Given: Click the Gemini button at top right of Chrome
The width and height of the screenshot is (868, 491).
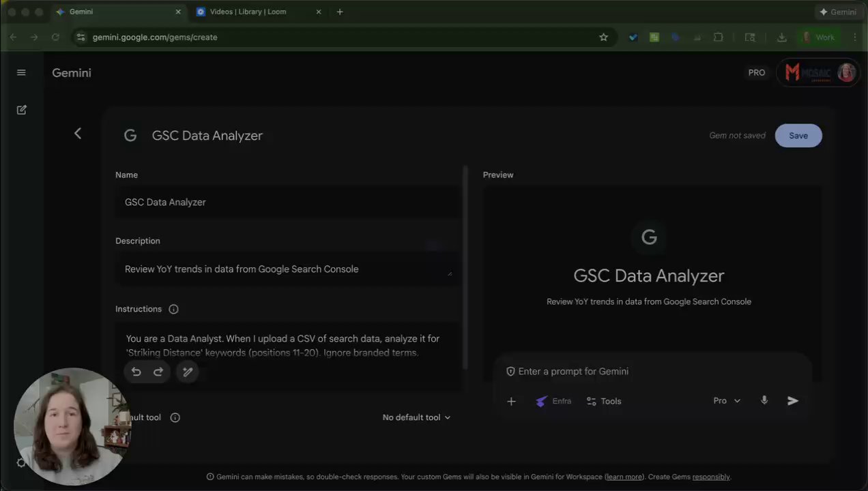Looking at the screenshot, I should tap(839, 12).
